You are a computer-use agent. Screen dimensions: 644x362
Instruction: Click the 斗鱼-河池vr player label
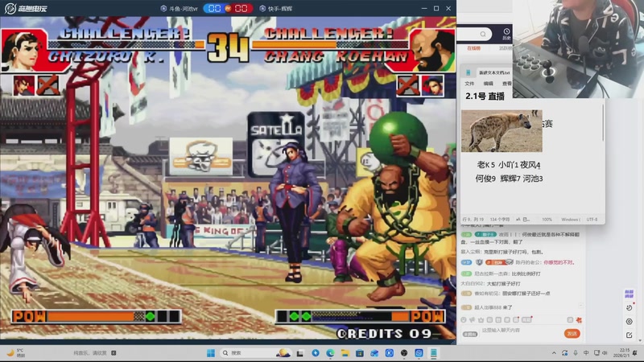[180, 8]
